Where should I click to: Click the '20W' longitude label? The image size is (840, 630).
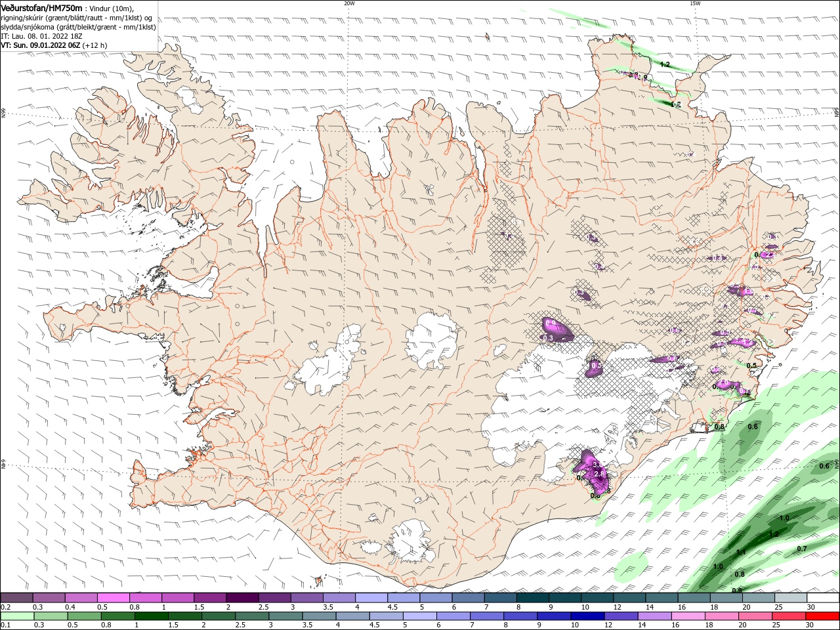349,3
